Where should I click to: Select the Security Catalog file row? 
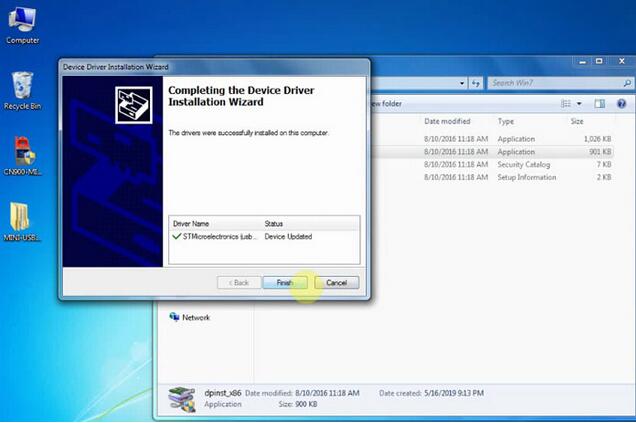click(492, 164)
